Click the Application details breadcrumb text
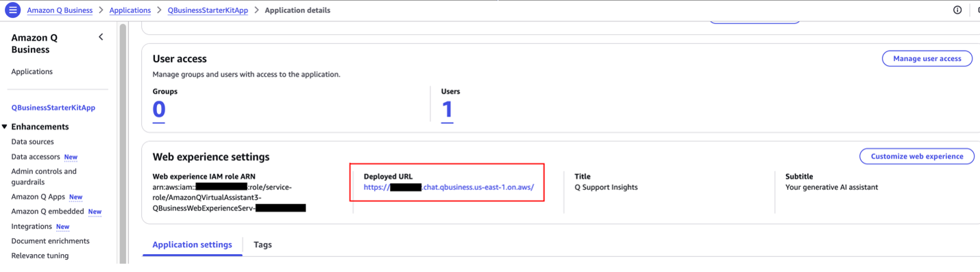 (297, 10)
